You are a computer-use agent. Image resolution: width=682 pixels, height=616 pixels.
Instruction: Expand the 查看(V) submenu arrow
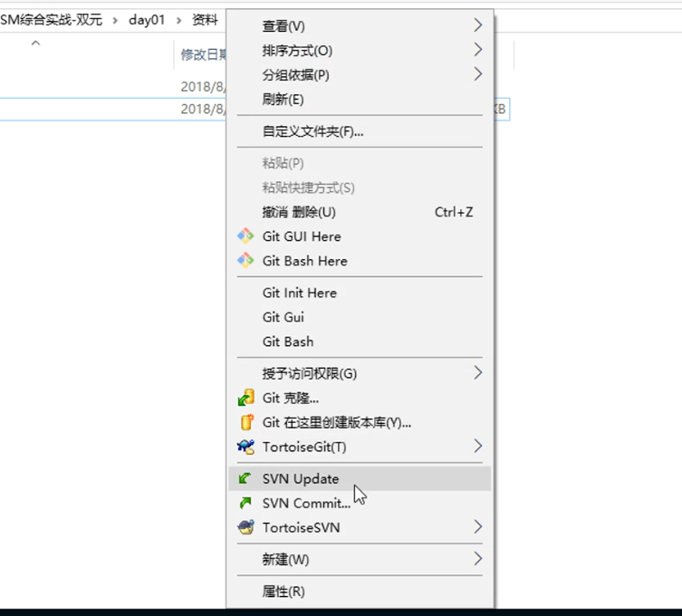477,25
